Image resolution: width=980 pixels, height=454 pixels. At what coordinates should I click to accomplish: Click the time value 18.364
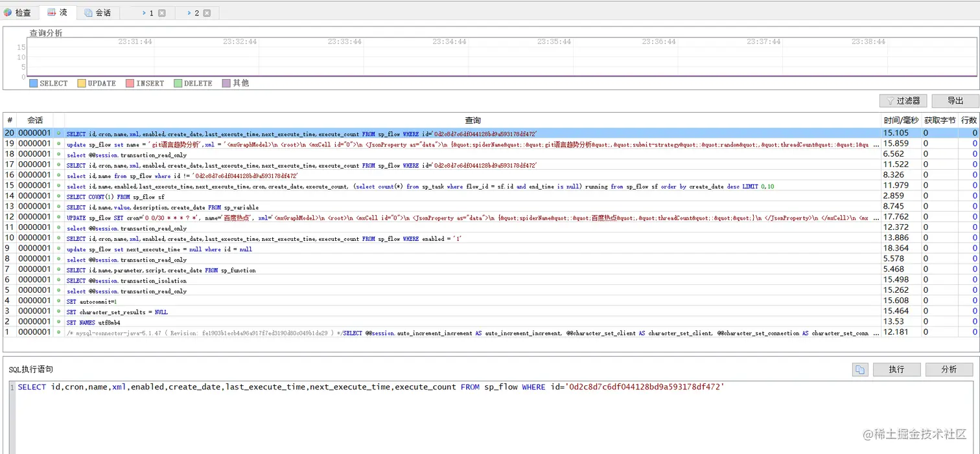click(x=896, y=249)
